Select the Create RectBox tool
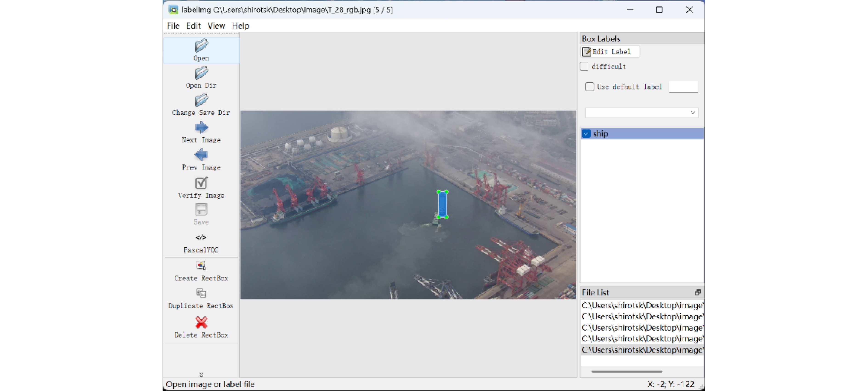868x391 pixels. pyautogui.click(x=201, y=266)
